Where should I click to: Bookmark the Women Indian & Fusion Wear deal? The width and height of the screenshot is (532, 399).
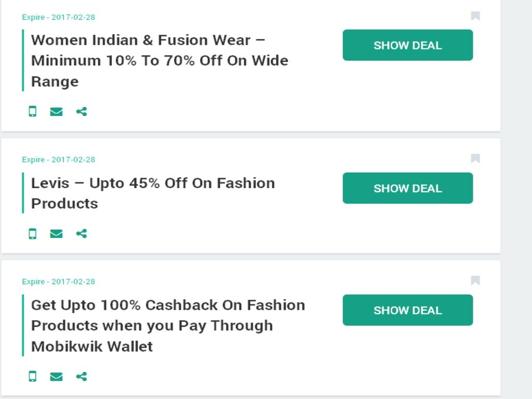(475, 16)
